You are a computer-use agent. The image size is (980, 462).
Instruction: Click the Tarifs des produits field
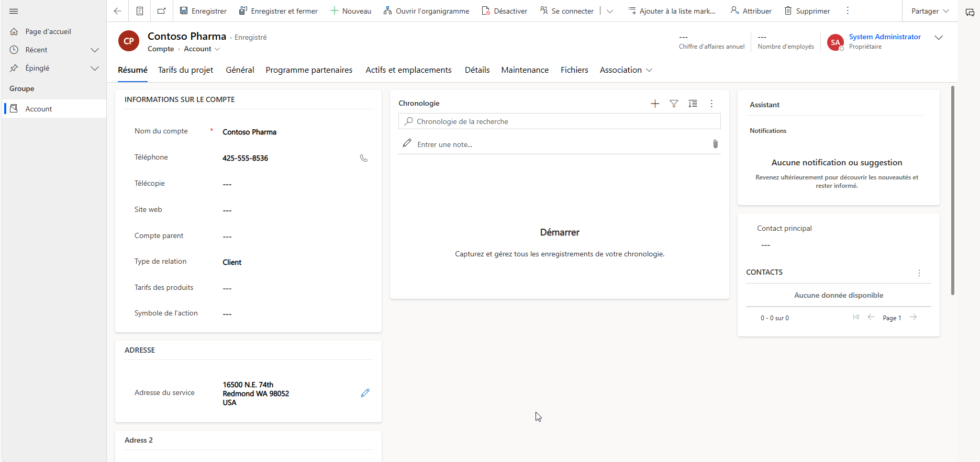(x=295, y=288)
